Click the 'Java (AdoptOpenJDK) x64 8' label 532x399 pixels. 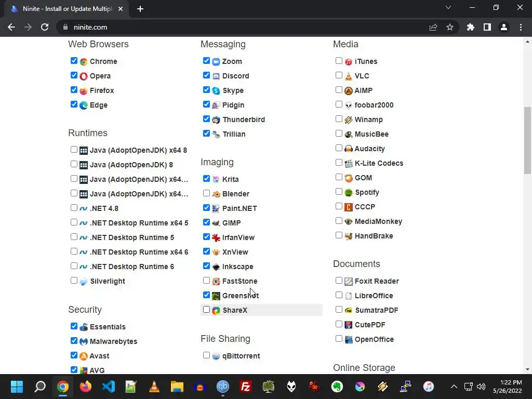click(x=138, y=150)
